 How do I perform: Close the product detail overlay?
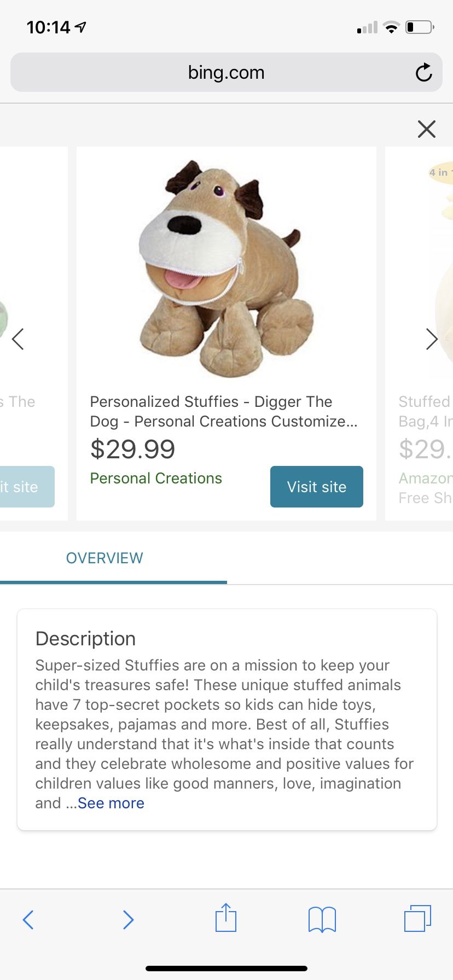pos(426,129)
